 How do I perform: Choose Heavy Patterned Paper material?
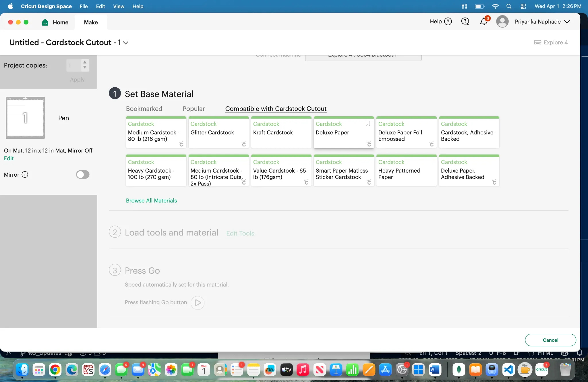tap(406, 171)
